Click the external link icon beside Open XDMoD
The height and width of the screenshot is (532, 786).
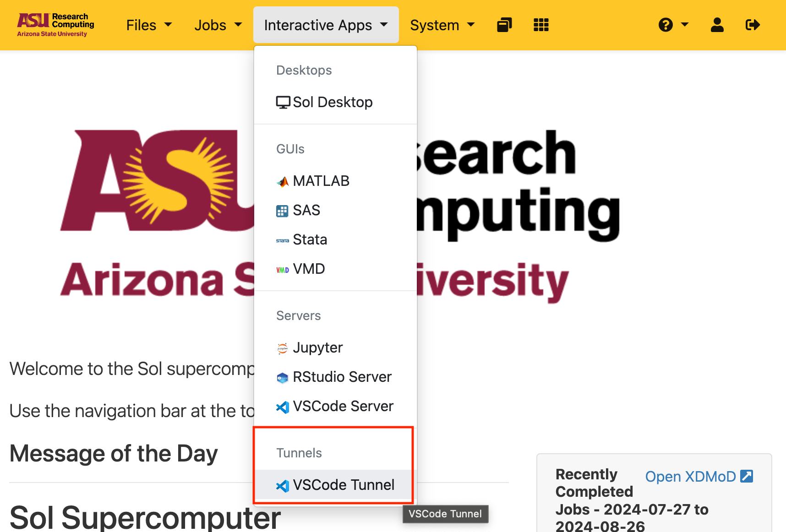[x=747, y=476]
